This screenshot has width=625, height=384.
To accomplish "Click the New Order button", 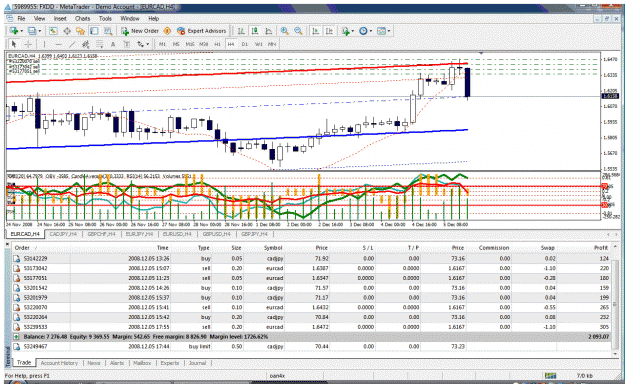I will [140, 31].
